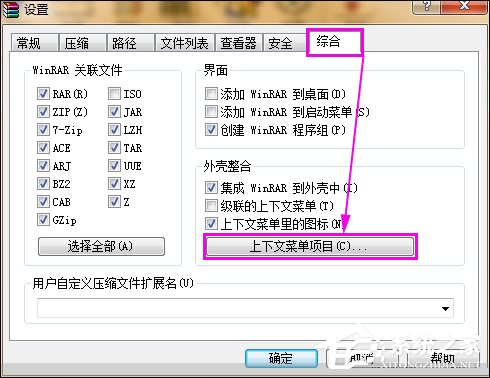
Task: Open the 安全 tab
Action: click(284, 43)
